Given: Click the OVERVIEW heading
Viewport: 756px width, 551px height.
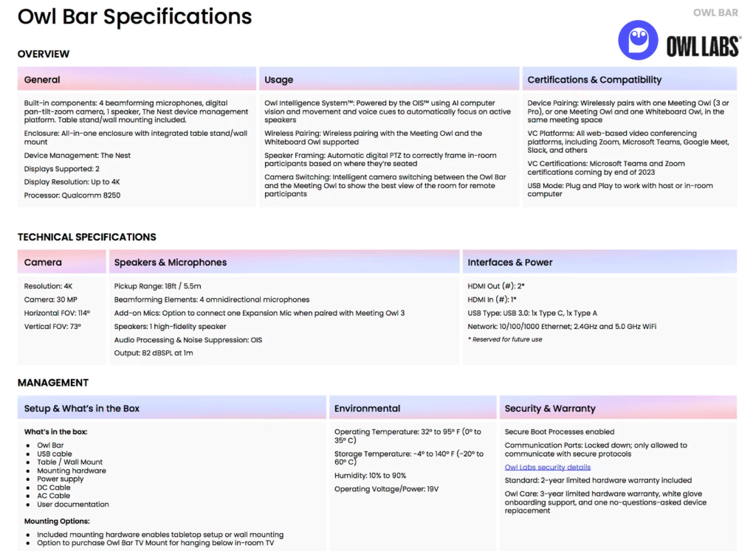Looking at the screenshot, I should pos(44,54).
